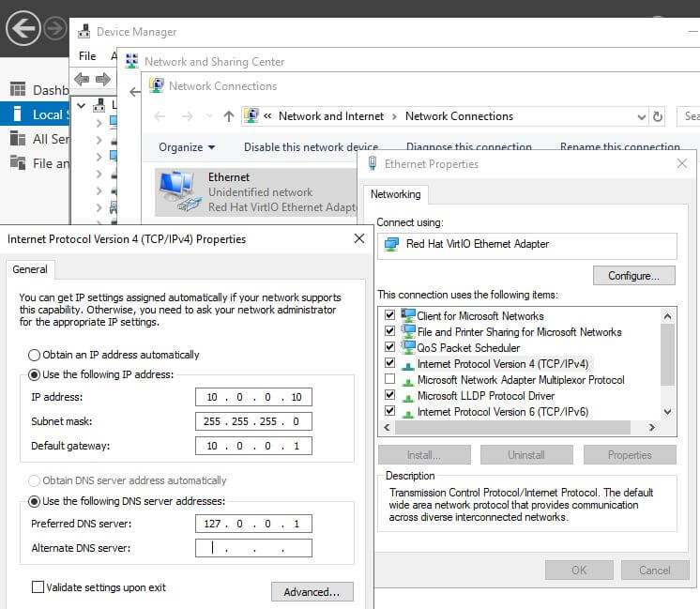The height and width of the screenshot is (609, 700).
Task: Click the Alternate DNS server field
Action: (x=253, y=548)
